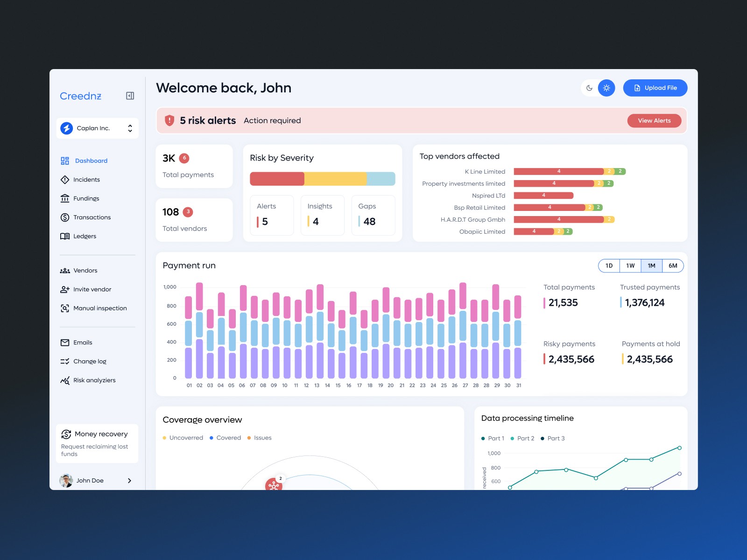Screen dimensions: 747x560
Task: Click the Emails envelope icon
Action: [65, 343]
